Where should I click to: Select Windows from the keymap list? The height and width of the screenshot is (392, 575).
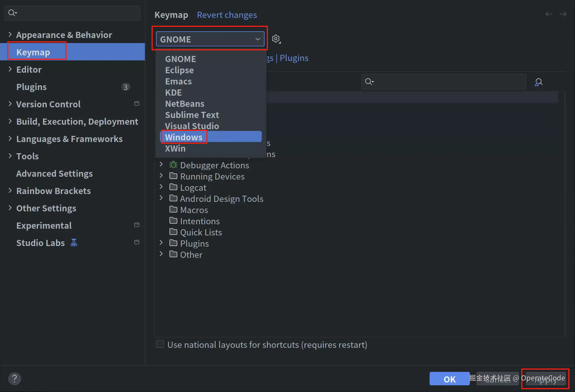pyautogui.click(x=183, y=137)
